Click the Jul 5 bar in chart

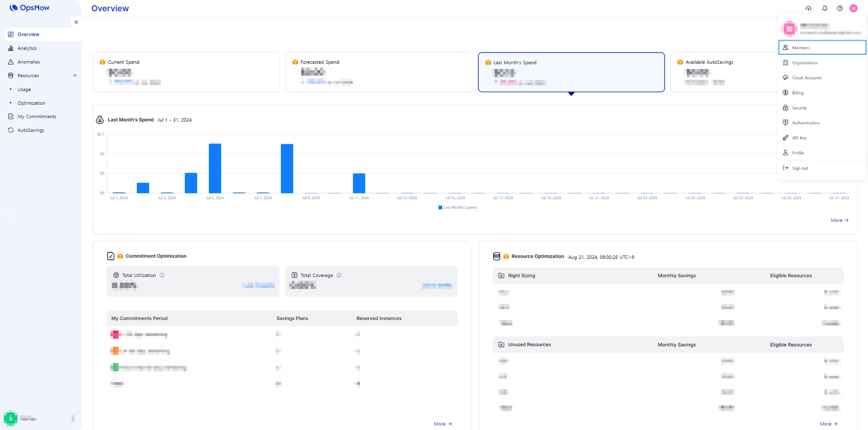click(215, 168)
